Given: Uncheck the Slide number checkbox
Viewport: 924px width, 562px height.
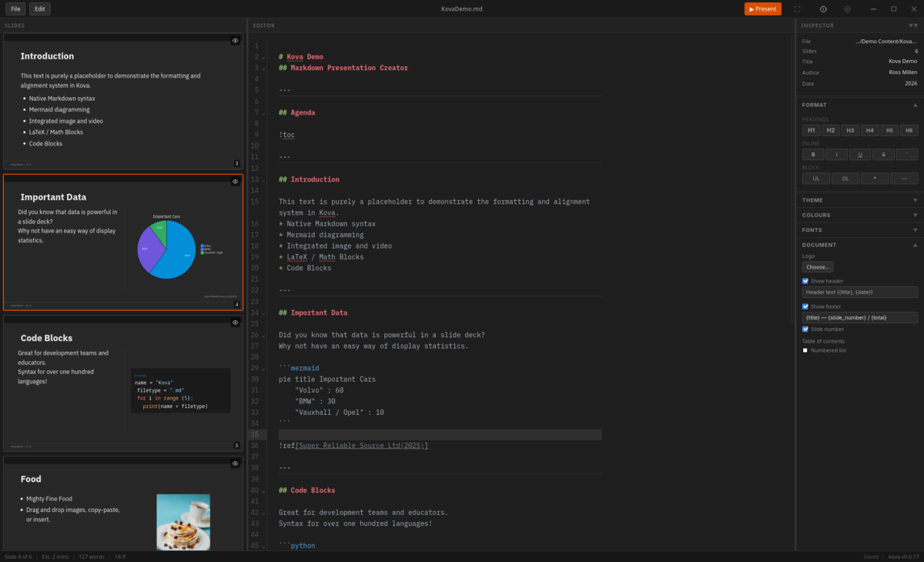Looking at the screenshot, I should pos(805,329).
